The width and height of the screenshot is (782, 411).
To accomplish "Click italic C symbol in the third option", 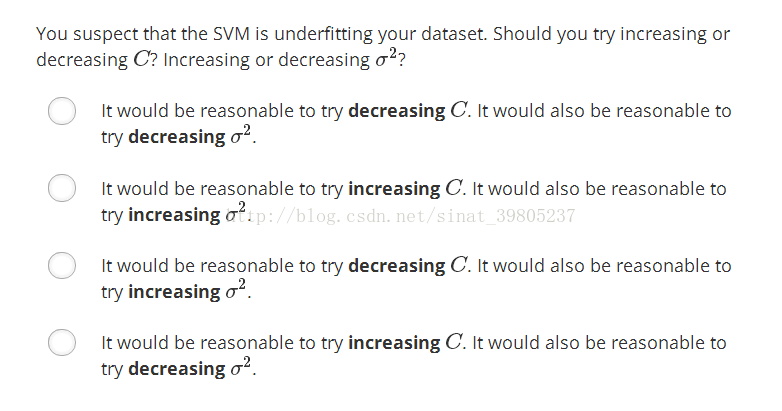I will (x=458, y=265).
